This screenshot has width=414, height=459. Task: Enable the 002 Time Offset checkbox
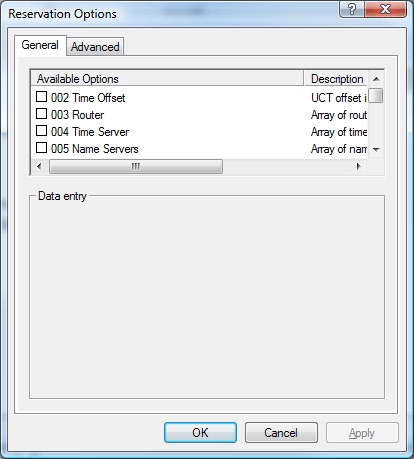[41, 97]
